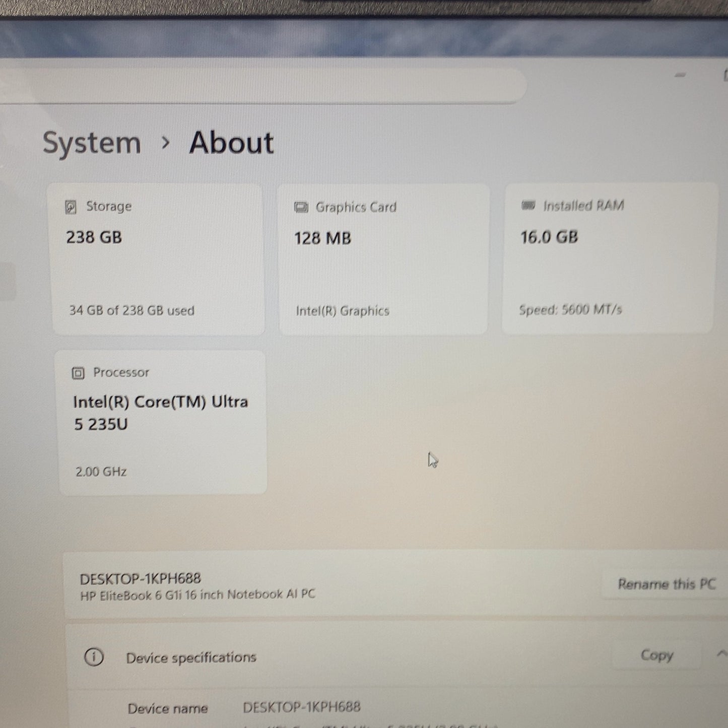Go back to System in breadcrumb

92,143
